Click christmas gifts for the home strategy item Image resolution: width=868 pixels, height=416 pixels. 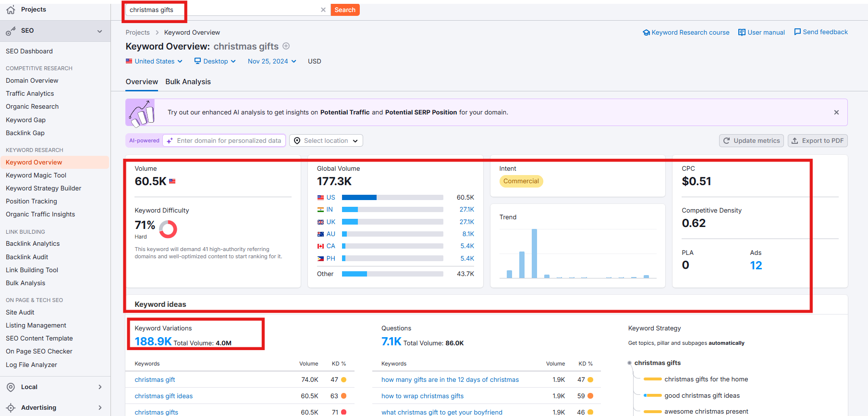(x=706, y=379)
